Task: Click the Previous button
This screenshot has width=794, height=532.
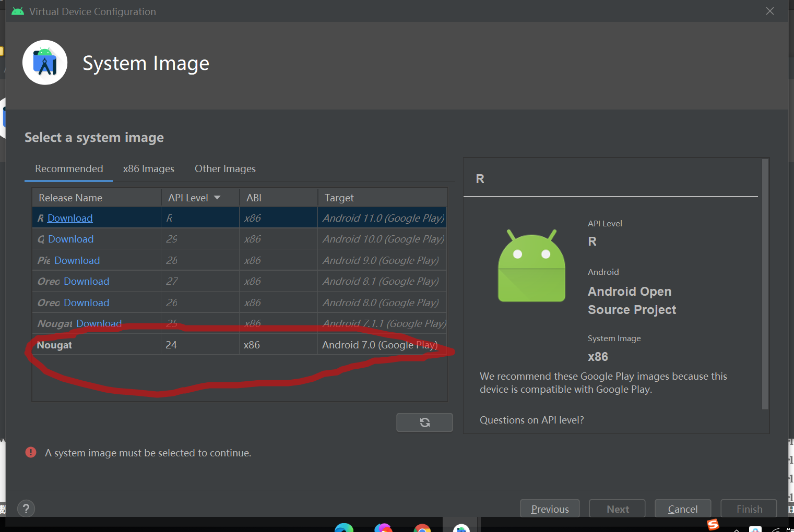Action: (x=550, y=509)
